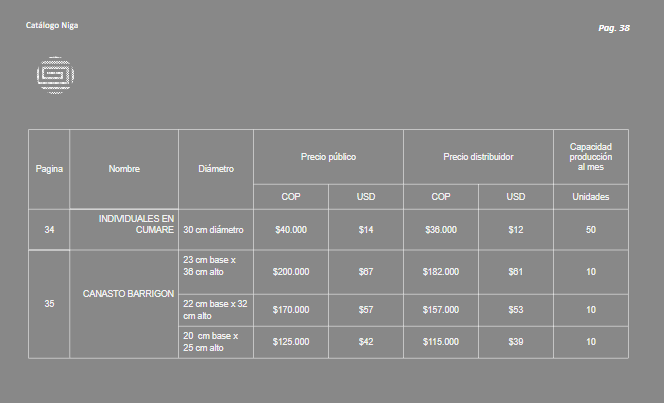Viewport: 664px width, 403px height.
Task: Click the Nombre column header
Action: click(124, 169)
